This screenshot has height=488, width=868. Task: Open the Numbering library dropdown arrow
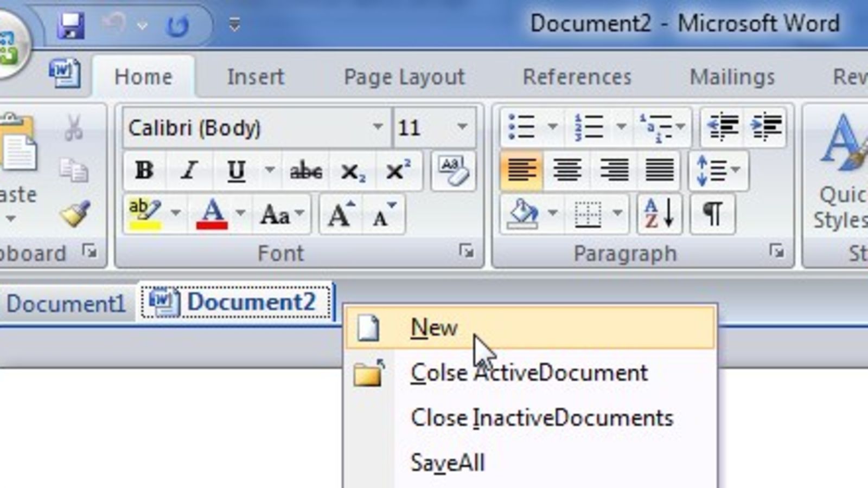click(621, 127)
